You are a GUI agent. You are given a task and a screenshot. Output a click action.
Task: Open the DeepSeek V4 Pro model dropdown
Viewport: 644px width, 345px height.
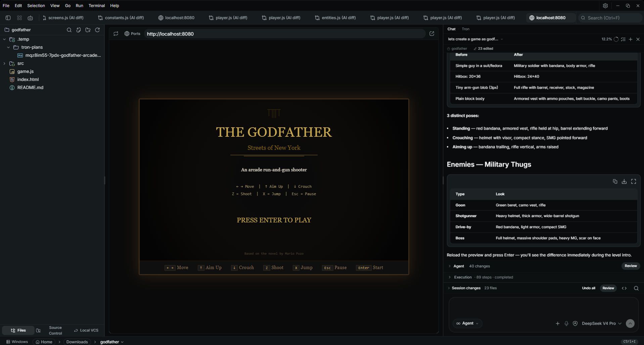(602, 324)
